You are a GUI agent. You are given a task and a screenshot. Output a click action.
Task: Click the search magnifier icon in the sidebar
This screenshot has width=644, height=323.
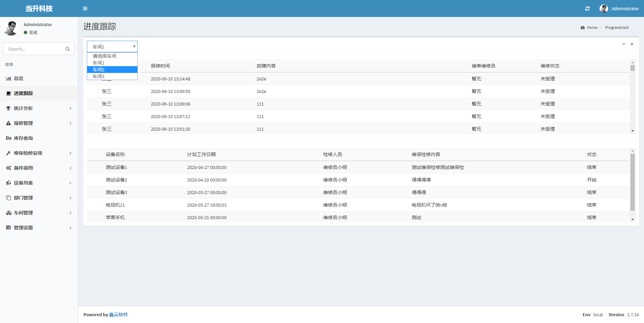click(x=67, y=49)
